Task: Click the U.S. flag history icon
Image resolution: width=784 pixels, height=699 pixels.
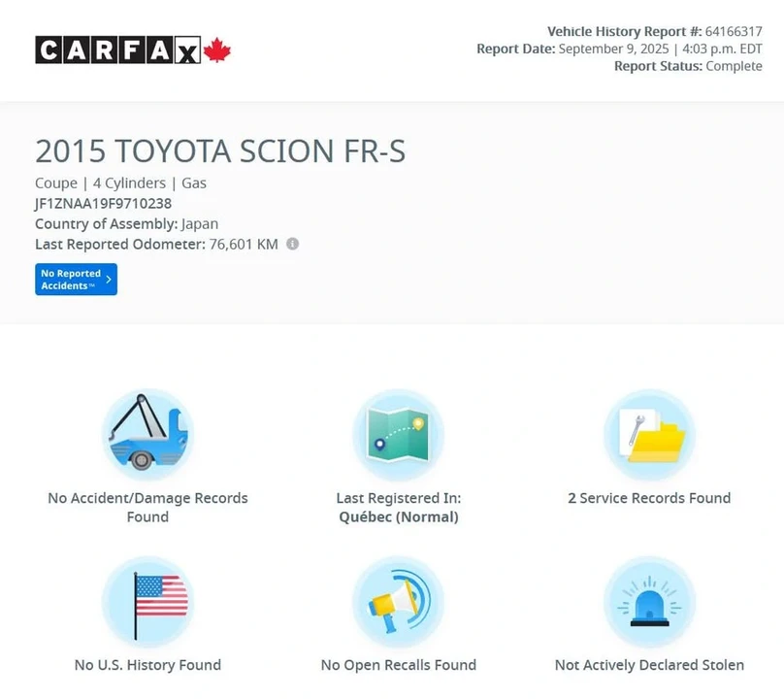Action: click(147, 601)
